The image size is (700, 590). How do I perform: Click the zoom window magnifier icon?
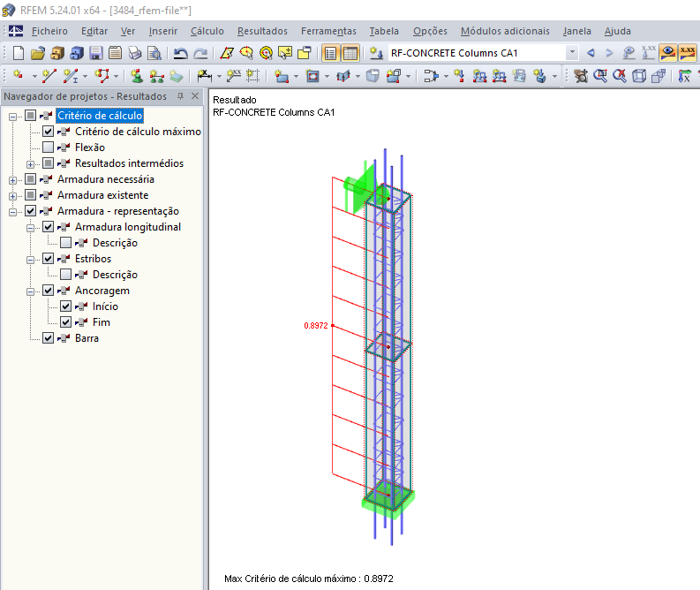(x=600, y=76)
